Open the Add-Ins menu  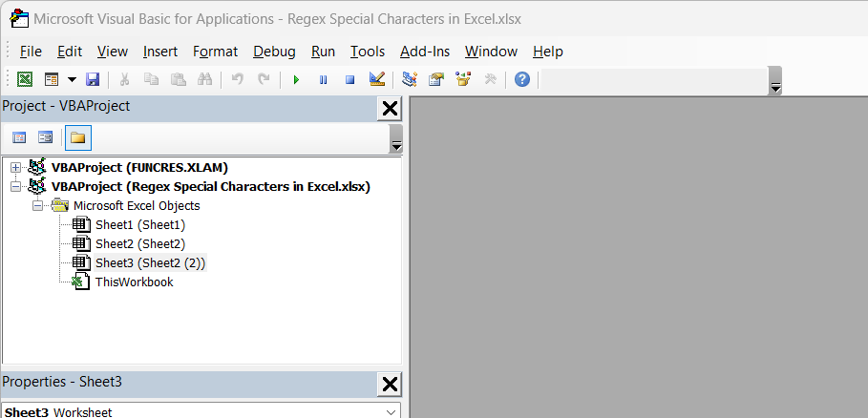tap(425, 52)
